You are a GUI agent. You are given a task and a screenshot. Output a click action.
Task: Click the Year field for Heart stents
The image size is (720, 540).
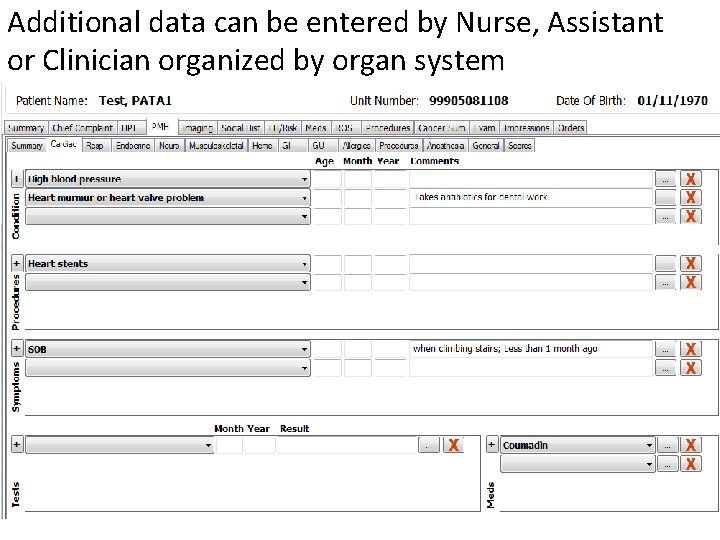[390, 264]
